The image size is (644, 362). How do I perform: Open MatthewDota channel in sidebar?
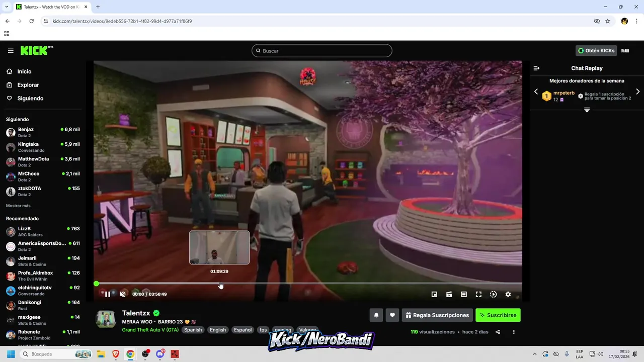[43, 162]
